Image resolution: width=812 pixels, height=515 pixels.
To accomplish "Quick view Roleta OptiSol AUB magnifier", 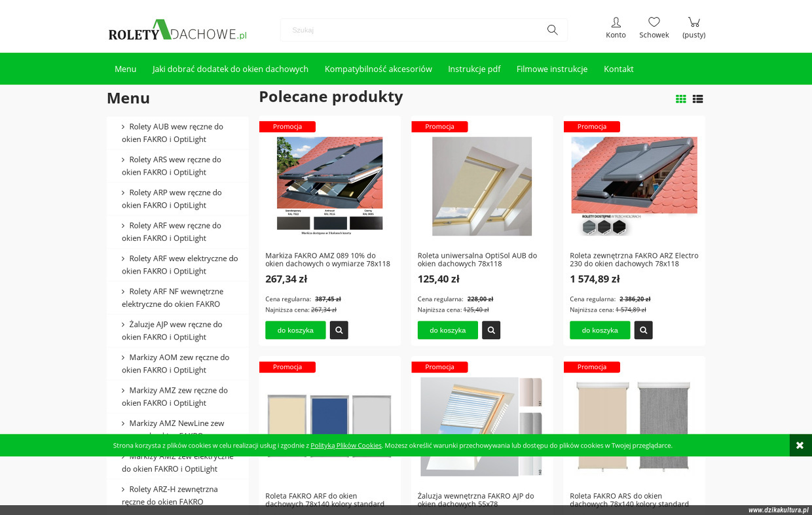I will point(491,330).
